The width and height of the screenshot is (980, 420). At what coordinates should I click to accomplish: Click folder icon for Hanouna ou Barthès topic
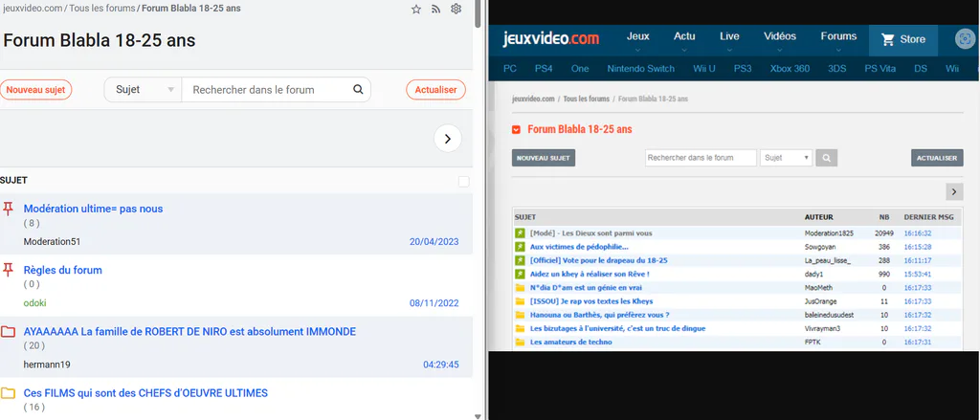tap(520, 315)
